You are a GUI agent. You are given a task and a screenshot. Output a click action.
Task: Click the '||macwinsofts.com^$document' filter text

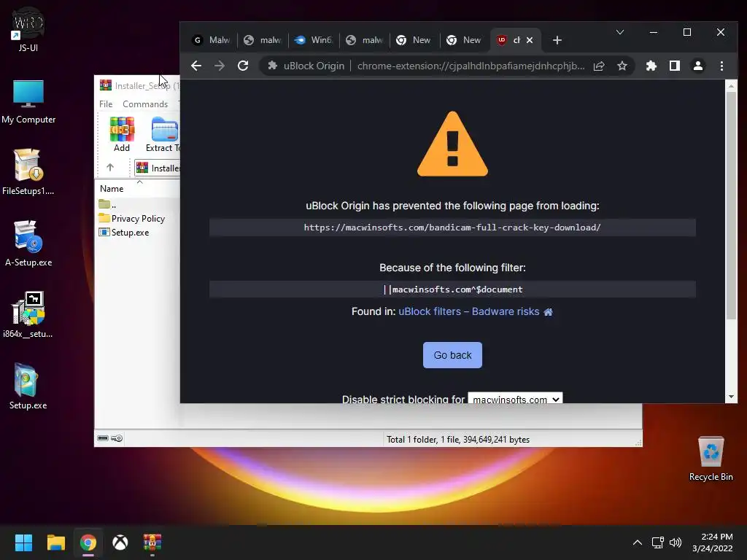point(452,289)
